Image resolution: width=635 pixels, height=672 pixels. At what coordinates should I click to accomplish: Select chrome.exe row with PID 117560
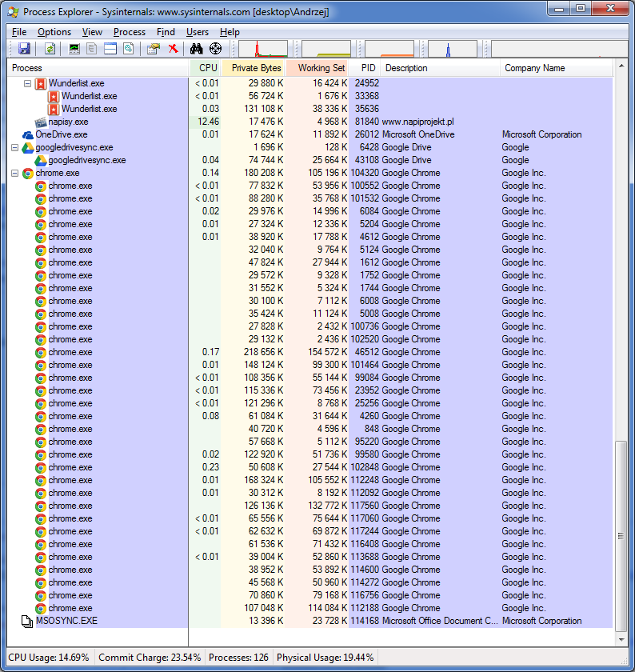[310, 506]
